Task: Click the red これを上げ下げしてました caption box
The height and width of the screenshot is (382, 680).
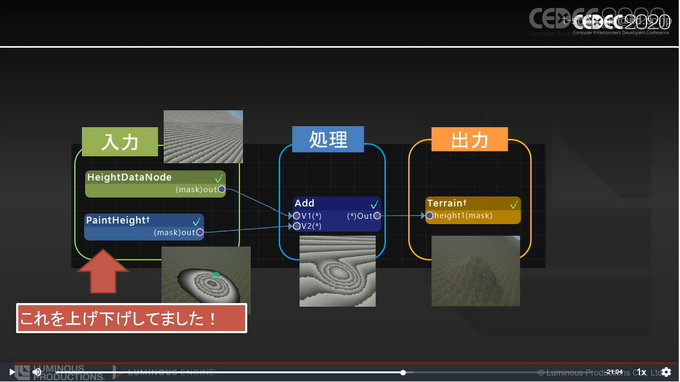Action: point(131,319)
